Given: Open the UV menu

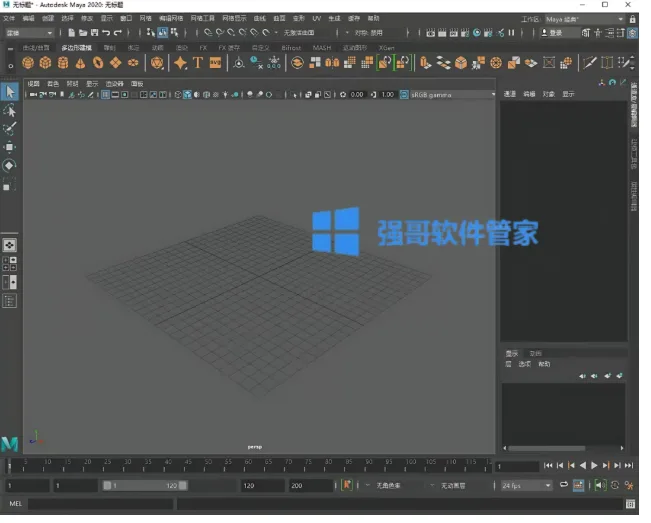Looking at the screenshot, I should 317,18.
